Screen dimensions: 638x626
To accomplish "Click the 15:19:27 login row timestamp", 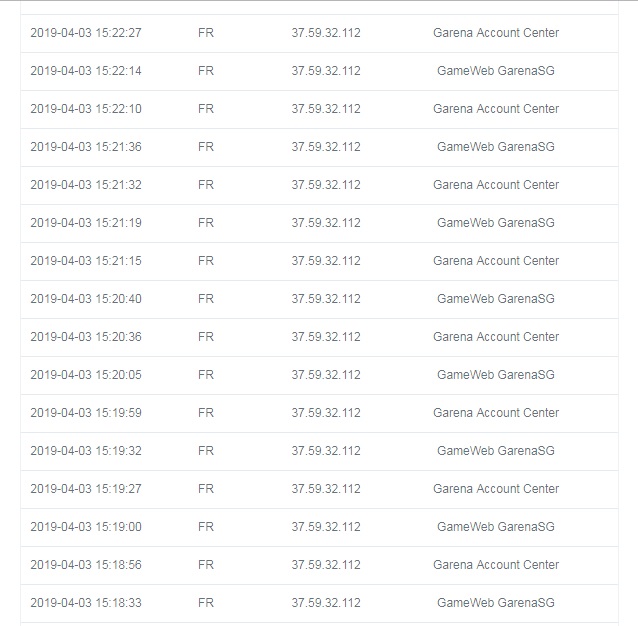I will click(86, 489).
